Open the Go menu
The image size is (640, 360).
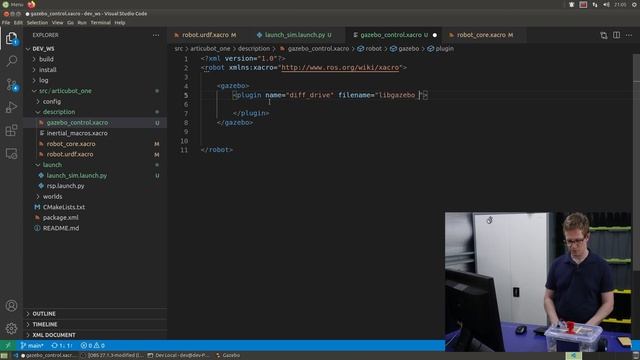[x=70, y=23]
